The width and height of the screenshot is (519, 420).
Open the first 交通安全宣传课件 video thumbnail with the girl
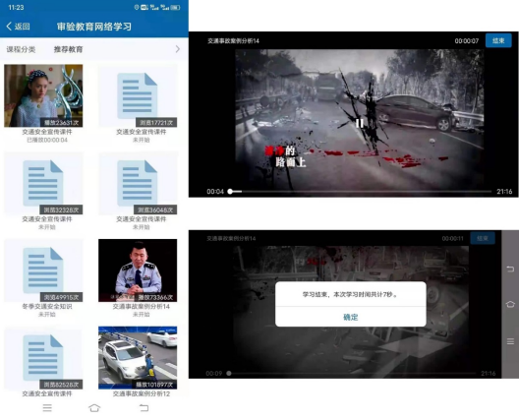(43, 95)
